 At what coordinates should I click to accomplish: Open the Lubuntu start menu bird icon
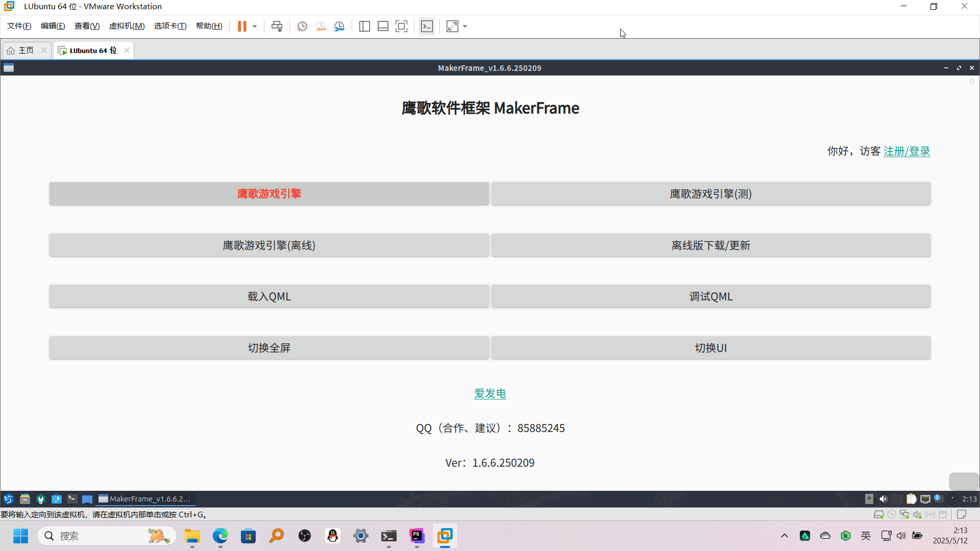pyautogui.click(x=9, y=499)
